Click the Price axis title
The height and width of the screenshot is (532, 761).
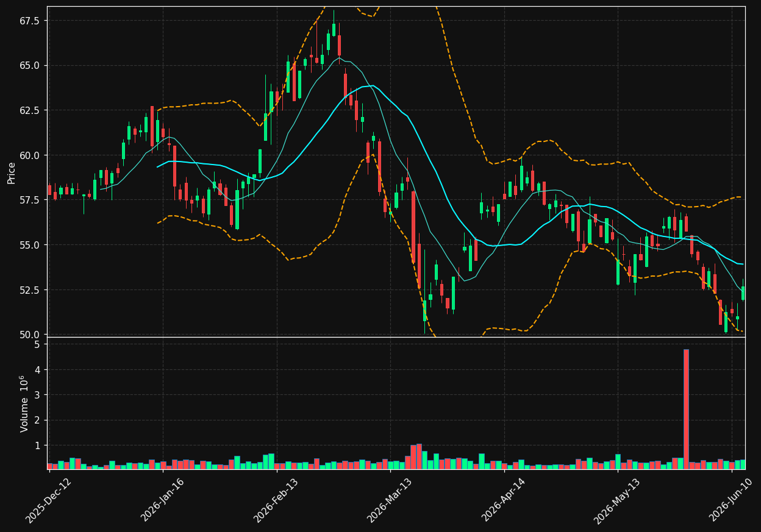[12, 172]
